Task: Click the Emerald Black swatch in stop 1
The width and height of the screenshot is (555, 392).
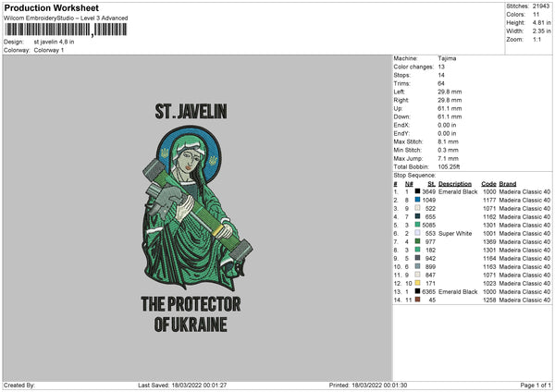Action: [x=417, y=191]
